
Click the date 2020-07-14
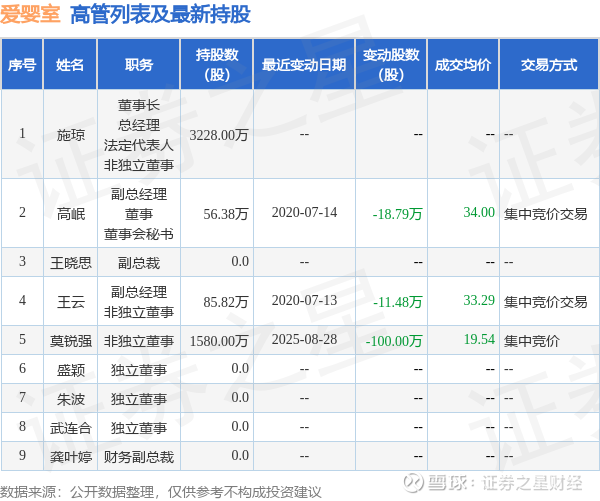pos(304,212)
